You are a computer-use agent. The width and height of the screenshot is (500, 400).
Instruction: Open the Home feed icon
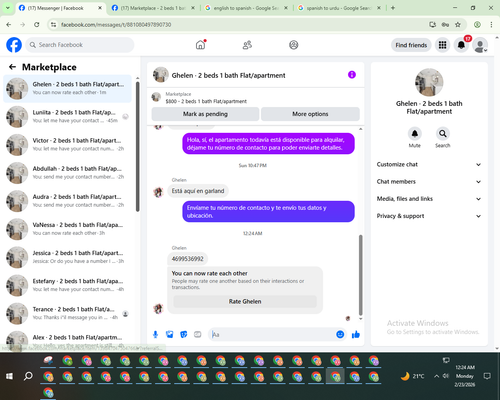[200, 45]
